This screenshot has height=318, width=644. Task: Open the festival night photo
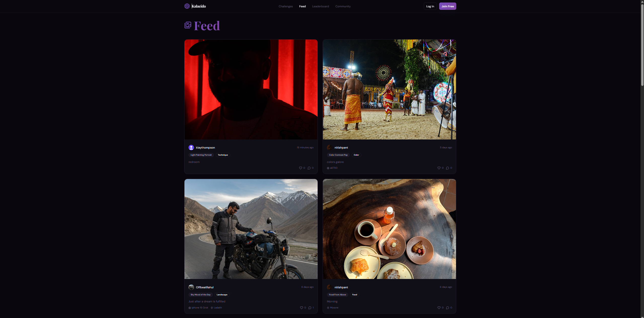tap(389, 89)
